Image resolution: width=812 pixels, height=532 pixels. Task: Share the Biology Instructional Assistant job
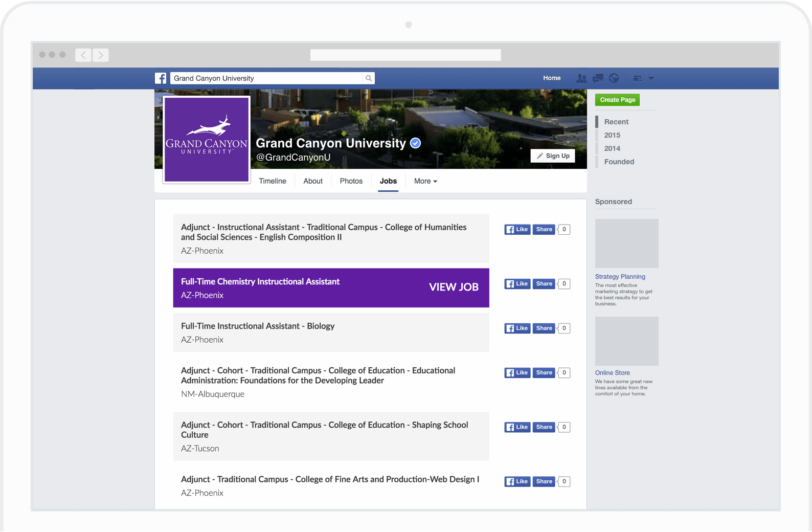tap(544, 328)
